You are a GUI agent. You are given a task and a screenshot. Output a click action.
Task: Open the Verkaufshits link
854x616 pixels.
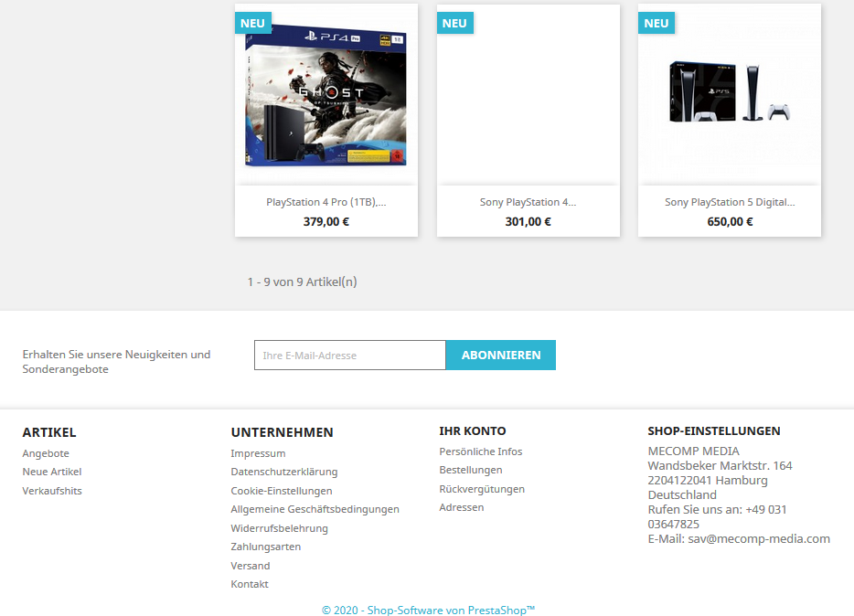[x=52, y=491]
